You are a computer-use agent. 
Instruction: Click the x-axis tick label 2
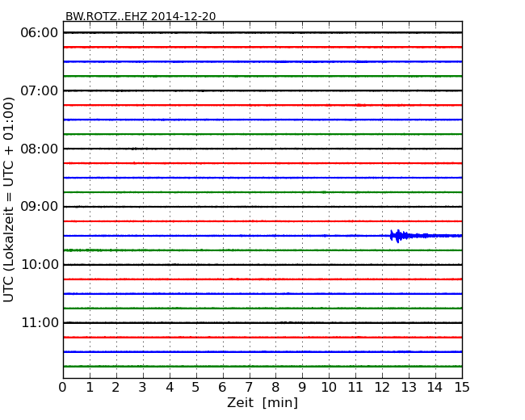116,387
